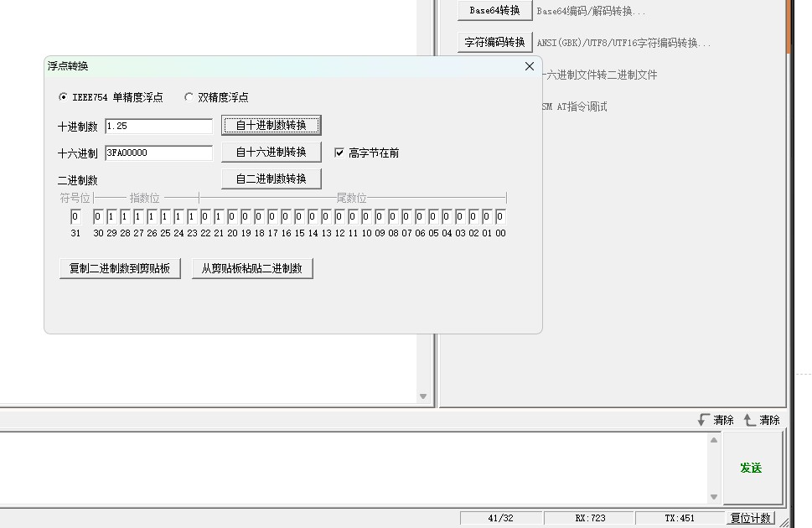Image resolution: width=812 pixels, height=528 pixels.
Task: Click the RX:723 status field
Action: click(x=590, y=518)
